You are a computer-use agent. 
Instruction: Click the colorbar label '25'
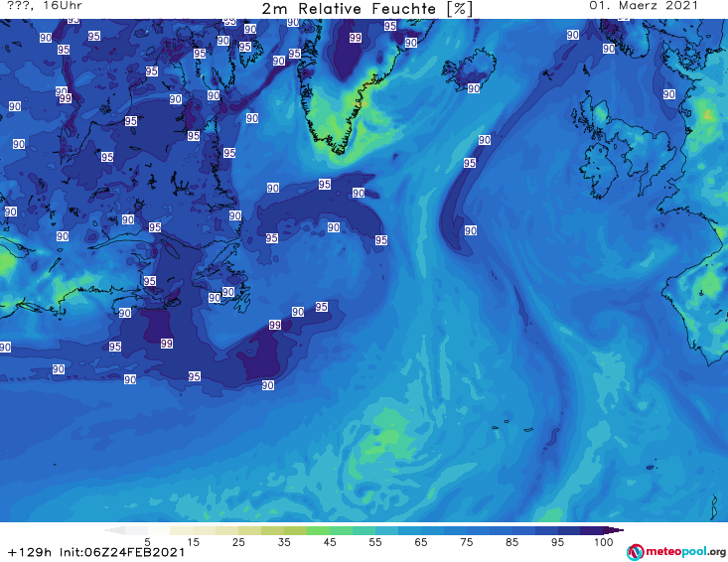[x=238, y=542]
